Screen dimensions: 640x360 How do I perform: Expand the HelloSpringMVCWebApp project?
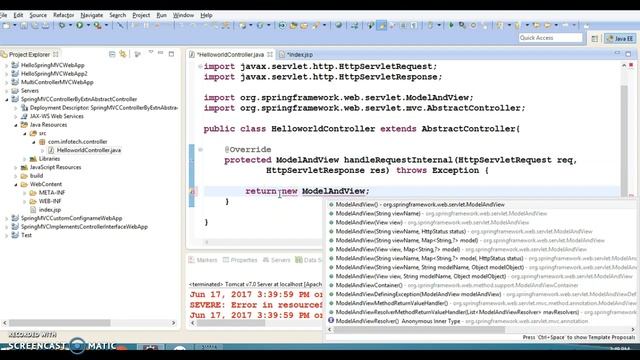6,65
